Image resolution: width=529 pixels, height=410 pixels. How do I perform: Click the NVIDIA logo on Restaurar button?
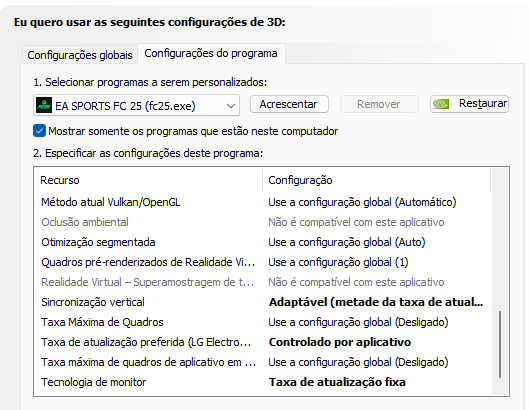pyautogui.click(x=441, y=104)
